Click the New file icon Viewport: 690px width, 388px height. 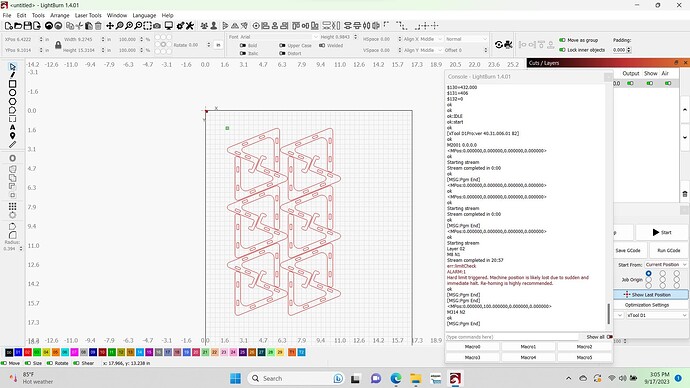coord(8,26)
